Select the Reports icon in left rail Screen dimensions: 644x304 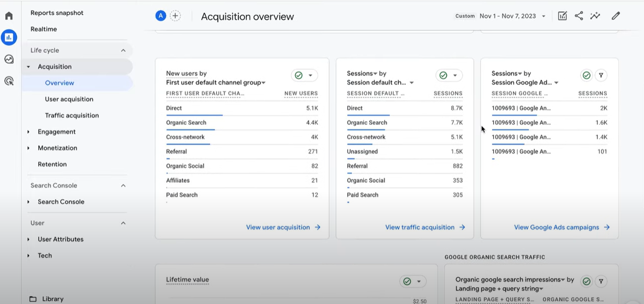click(9, 37)
